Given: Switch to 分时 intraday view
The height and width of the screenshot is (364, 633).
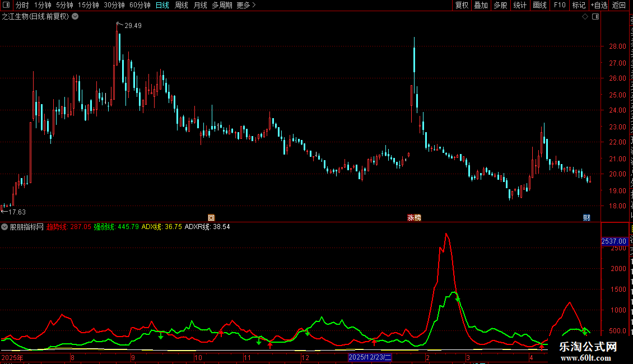Looking at the screenshot, I should point(22,5).
